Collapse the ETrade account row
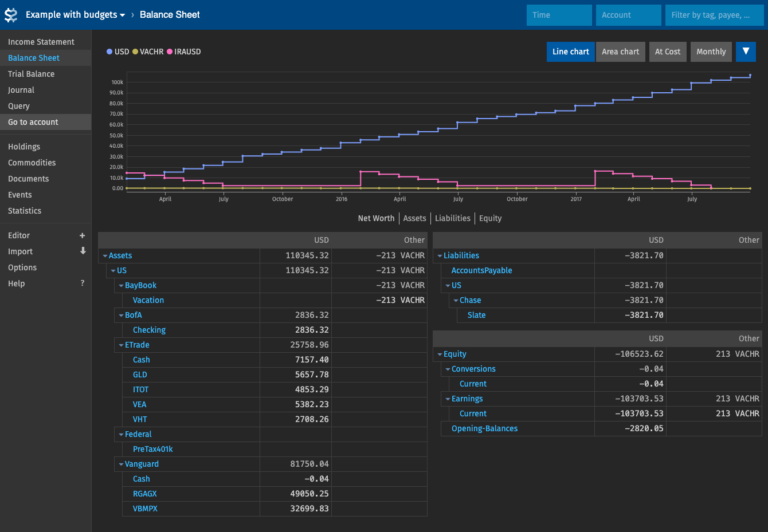The image size is (768, 532). click(121, 345)
